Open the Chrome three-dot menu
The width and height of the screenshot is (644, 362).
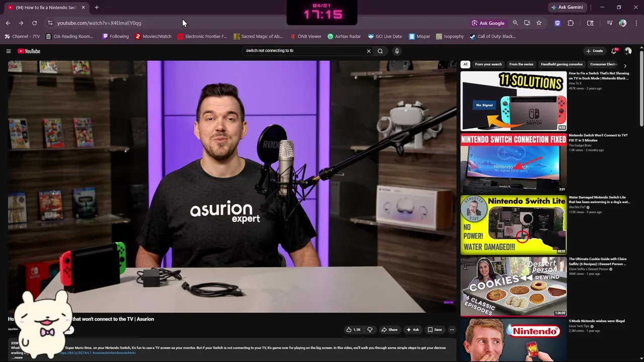tap(636, 23)
